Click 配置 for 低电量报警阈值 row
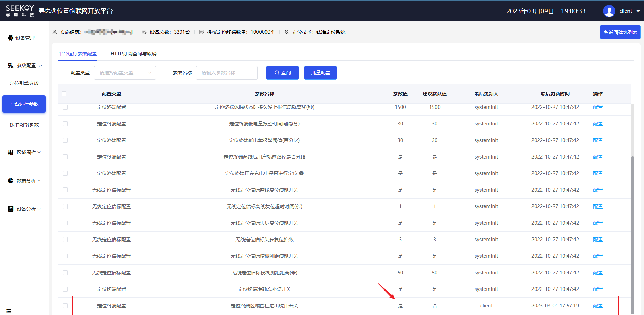 click(598, 140)
